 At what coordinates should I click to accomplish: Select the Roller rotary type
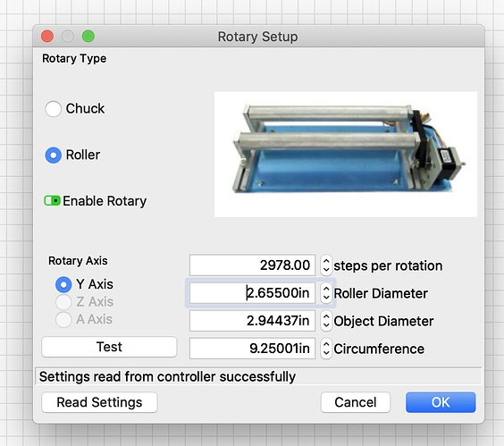(53, 155)
